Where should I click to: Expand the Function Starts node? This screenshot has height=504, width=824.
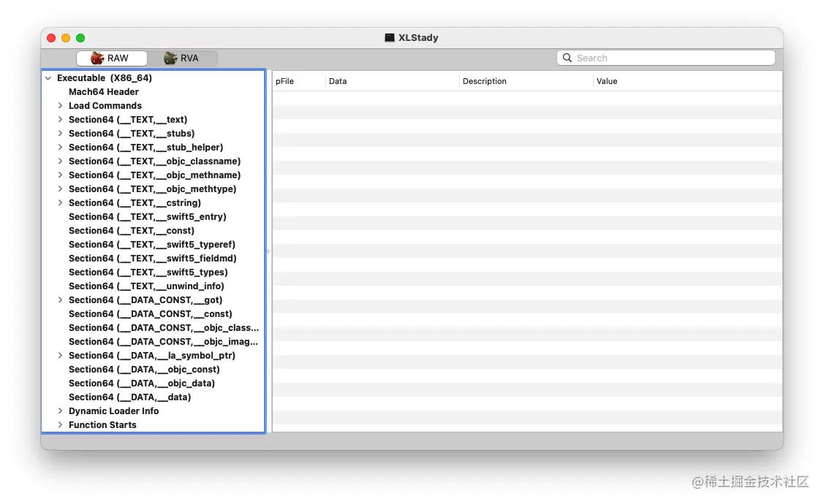[60, 425]
